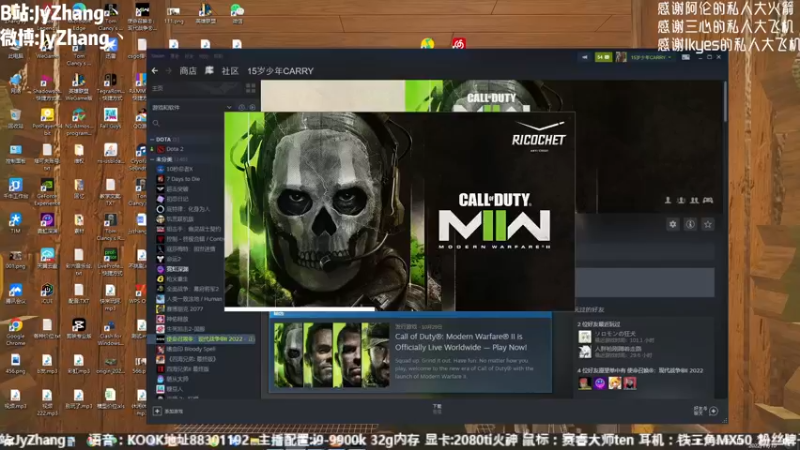Toggle favorite star for the game
Viewport: 800px width, 450px height.
point(708,224)
